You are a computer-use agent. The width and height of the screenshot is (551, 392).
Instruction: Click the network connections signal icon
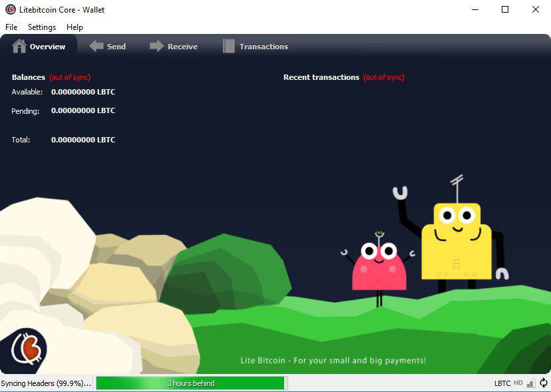pyautogui.click(x=531, y=383)
